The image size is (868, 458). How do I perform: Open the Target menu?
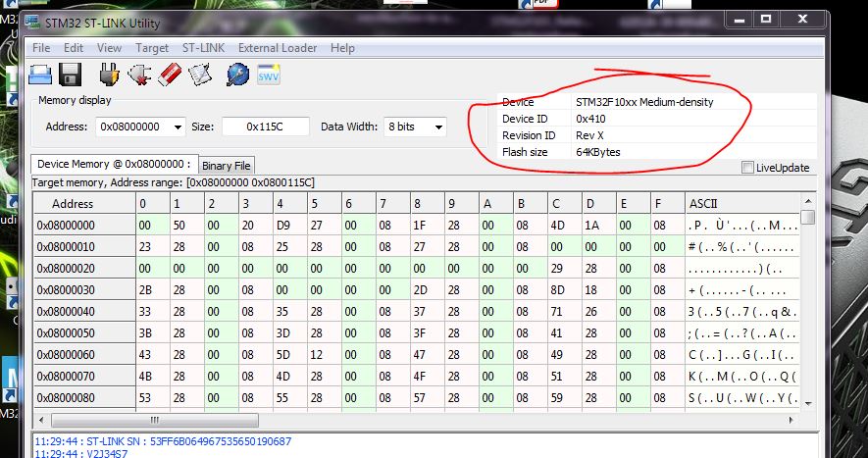[152, 48]
